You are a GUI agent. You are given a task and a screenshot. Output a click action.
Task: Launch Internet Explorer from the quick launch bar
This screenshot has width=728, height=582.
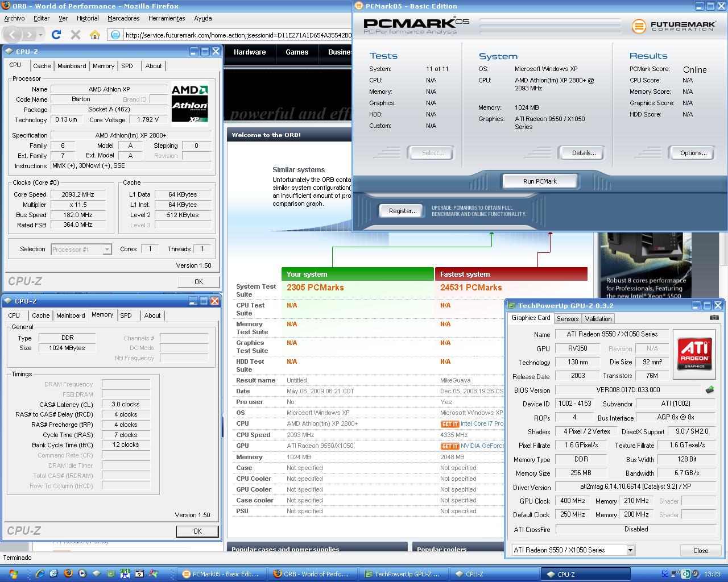(x=40, y=574)
